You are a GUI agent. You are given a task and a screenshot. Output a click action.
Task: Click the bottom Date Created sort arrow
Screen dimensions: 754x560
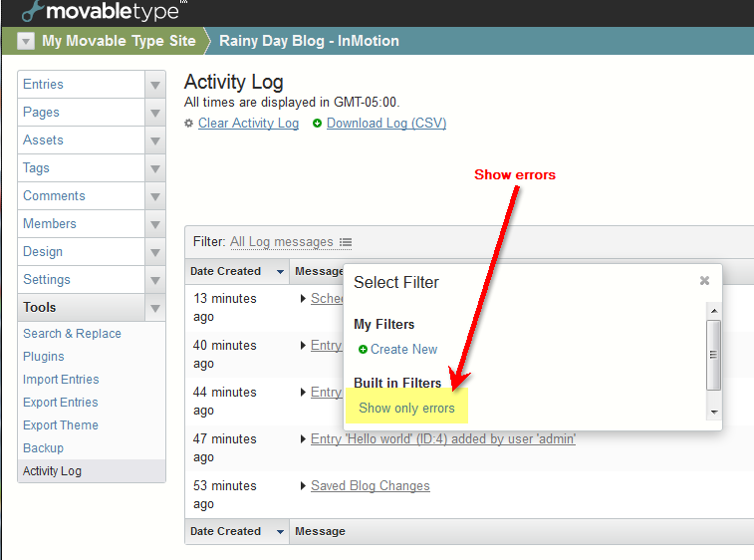(x=280, y=532)
